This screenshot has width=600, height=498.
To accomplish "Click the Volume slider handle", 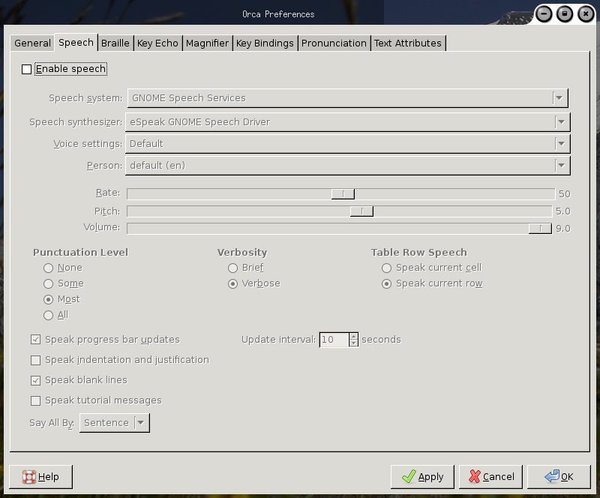I will point(540,229).
